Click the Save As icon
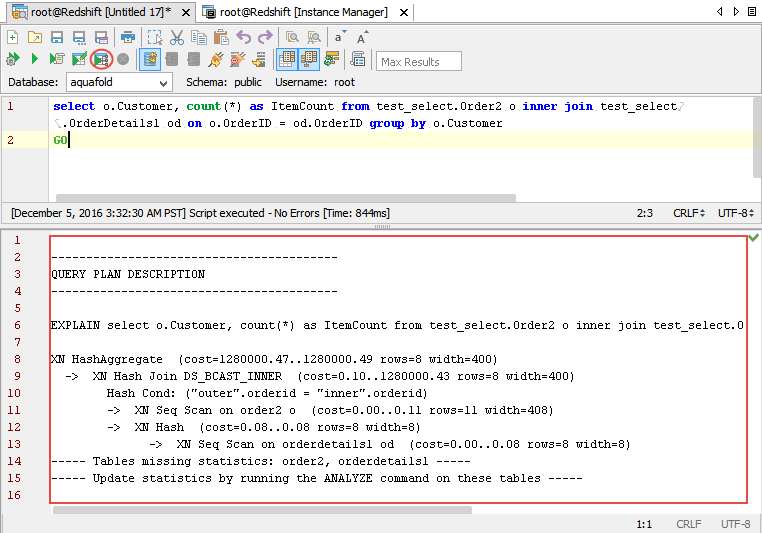 [x=79, y=37]
